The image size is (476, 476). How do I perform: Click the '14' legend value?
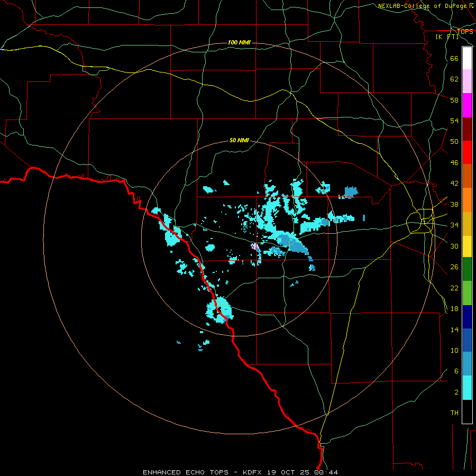tap(454, 329)
